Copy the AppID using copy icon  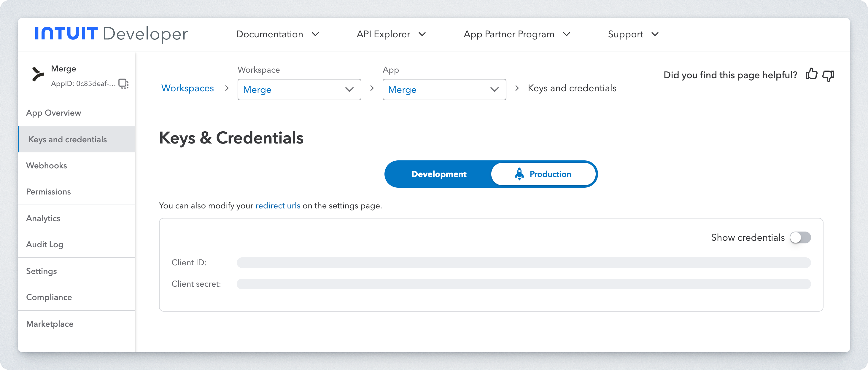[123, 83]
